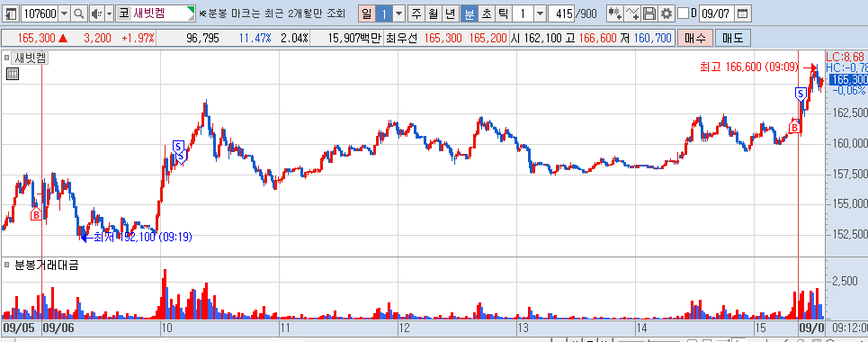Viewport: 868px width, 342px height.
Task: Click the save chart floppy disk icon
Action: coord(649,13)
